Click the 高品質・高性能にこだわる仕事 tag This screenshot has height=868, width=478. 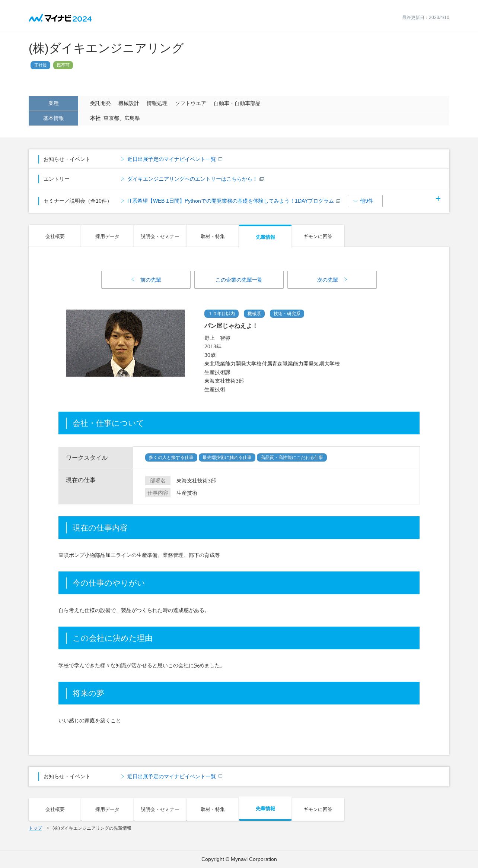point(292,457)
